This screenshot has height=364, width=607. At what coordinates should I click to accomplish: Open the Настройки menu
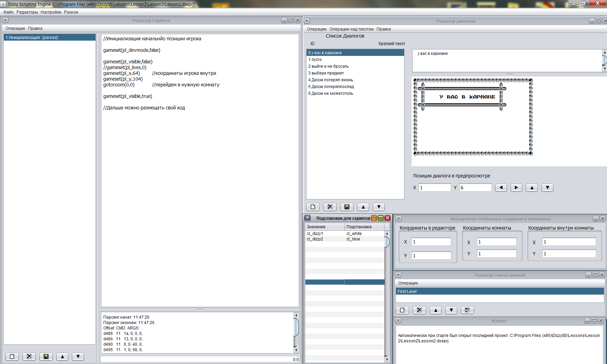(51, 12)
